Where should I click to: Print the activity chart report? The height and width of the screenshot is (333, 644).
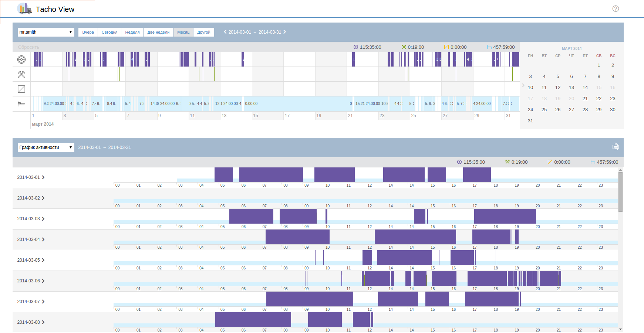click(x=616, y=147)
